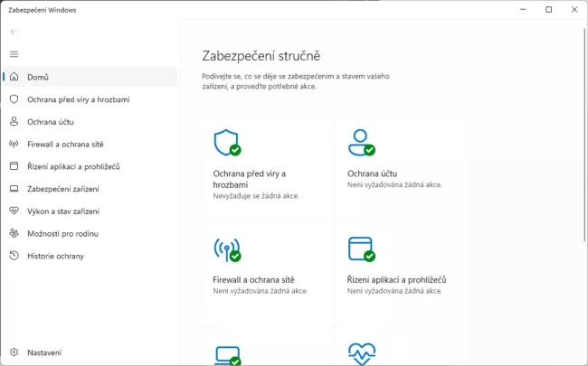
Task: Click the gear icon beside Nastavení
Action: 14,352
